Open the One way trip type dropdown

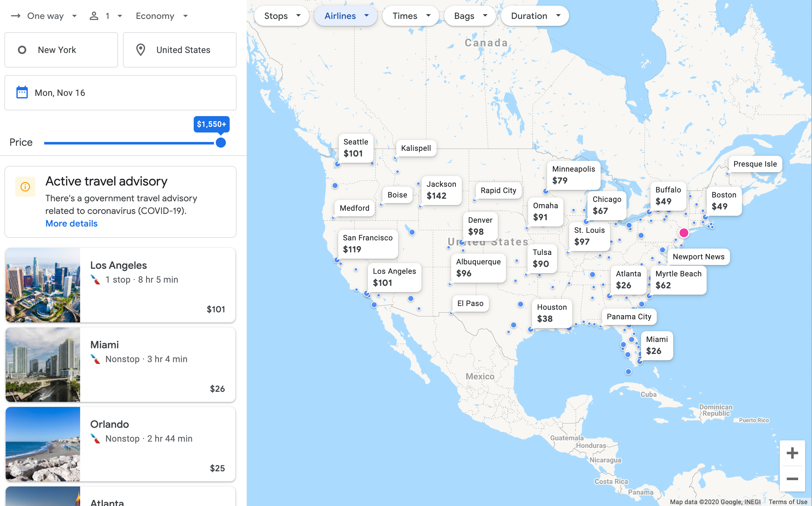pos(44,16)
